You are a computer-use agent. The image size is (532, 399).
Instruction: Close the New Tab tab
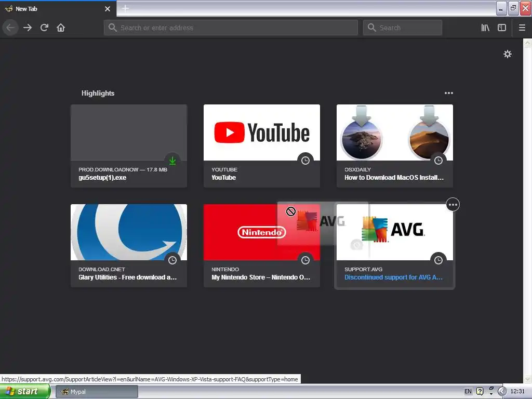point(108,9)
